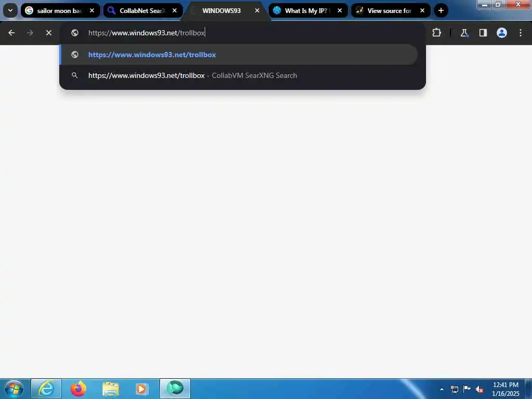Launch Firefox from the taskbar
532x399 pixels.
pyautogui.click(x=78, y=389)
